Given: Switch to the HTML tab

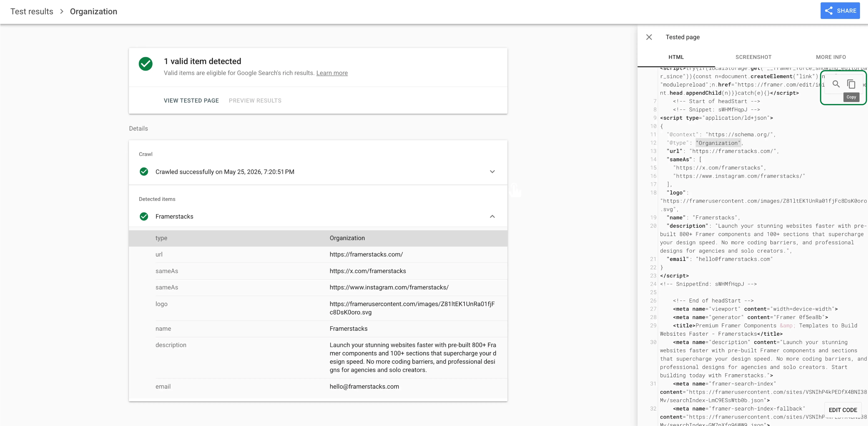Looking at the screenshot, I should (676, 57).
